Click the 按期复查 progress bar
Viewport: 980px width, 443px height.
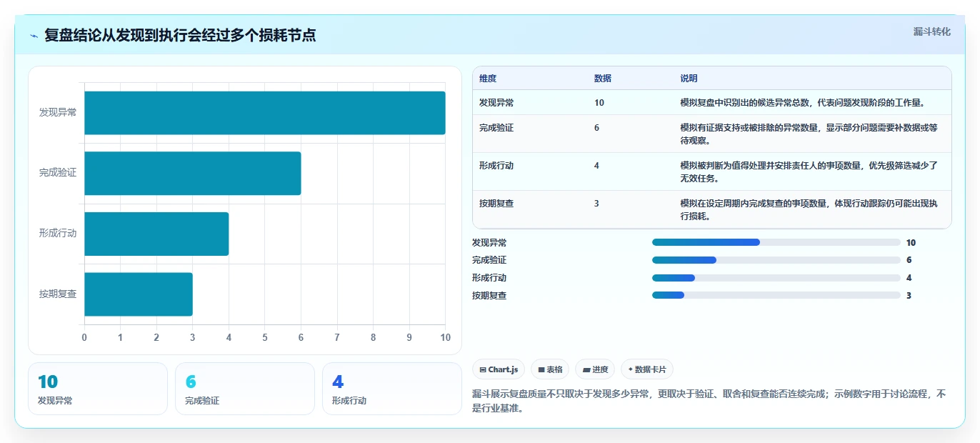coord(776,295)
